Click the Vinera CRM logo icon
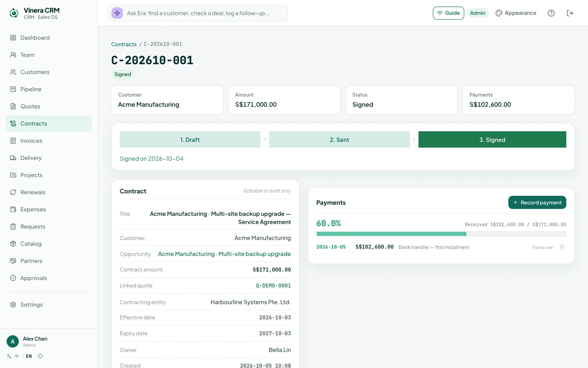The height and width of the screenshot is (368, 588). click(14, 13)
